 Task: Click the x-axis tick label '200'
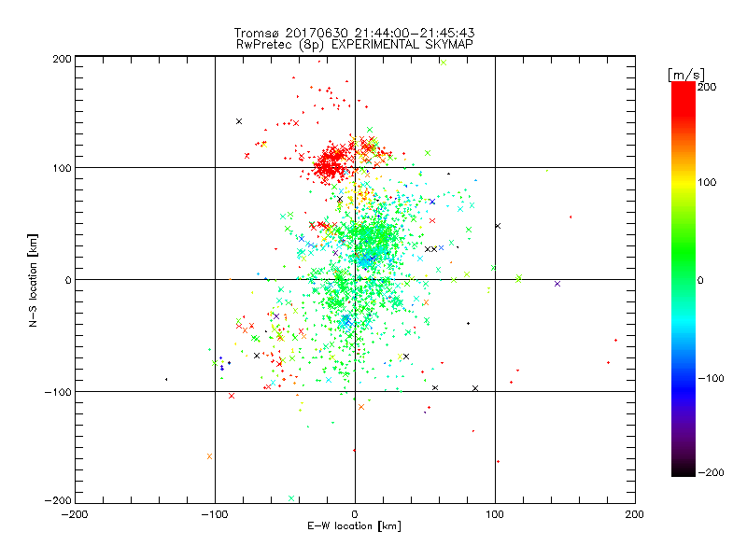(x=635, y=515)
